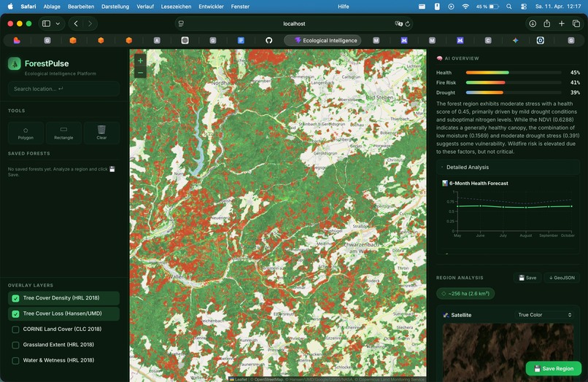Click the date and time in menu bar
Image resolution: width=588 pixels, height=382 pixels.
[558, 7]
